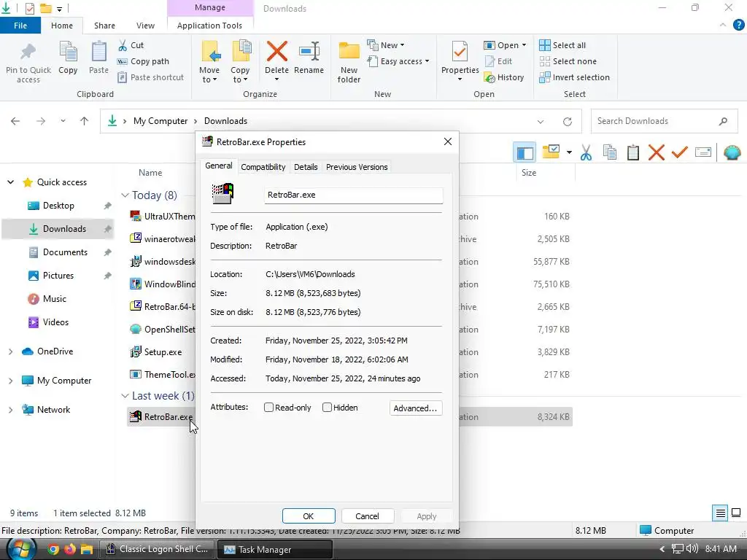Image resolution: width=747 pixels, height=560 pixels.
Task: Switch to Task Manager taskbar button
Action: pyautogui.click(x=275, y=549)
